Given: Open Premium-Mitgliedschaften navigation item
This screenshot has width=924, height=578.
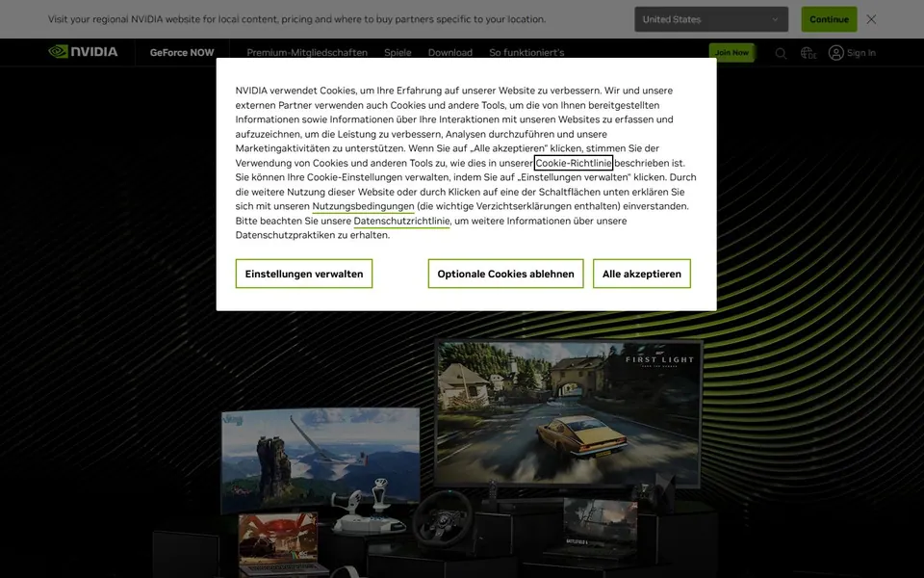Looking at the screenshot, I should point(307,52).
